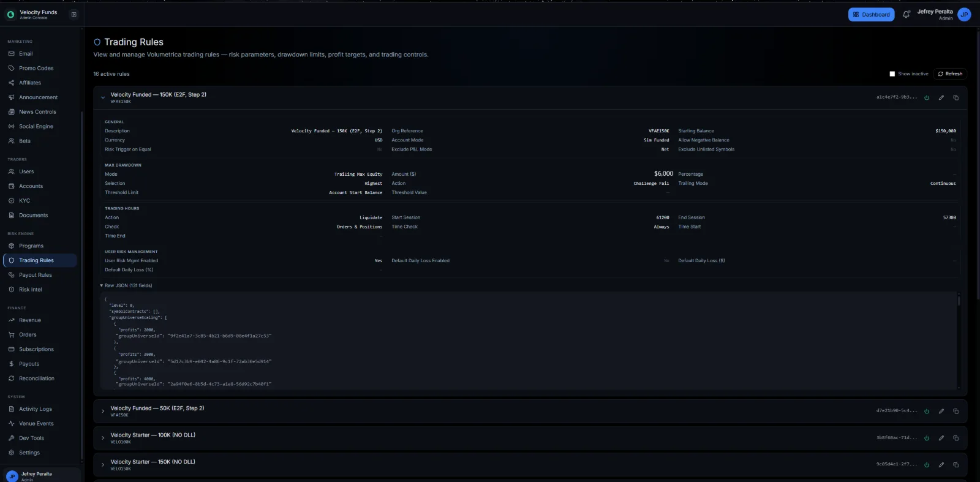Open Reconciliation in the sidebar
This screenshot has height=482, width=980.
pos(40,378)
